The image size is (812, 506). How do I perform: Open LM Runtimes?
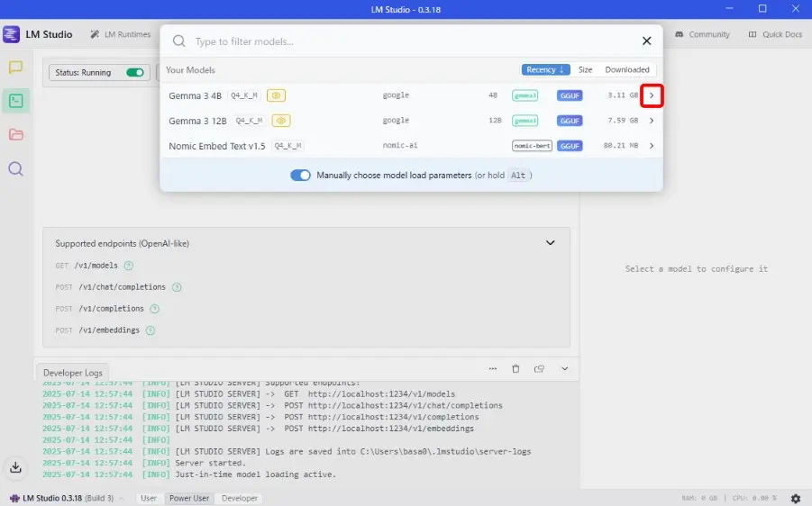pyautogui.click(x=120, y=34)
